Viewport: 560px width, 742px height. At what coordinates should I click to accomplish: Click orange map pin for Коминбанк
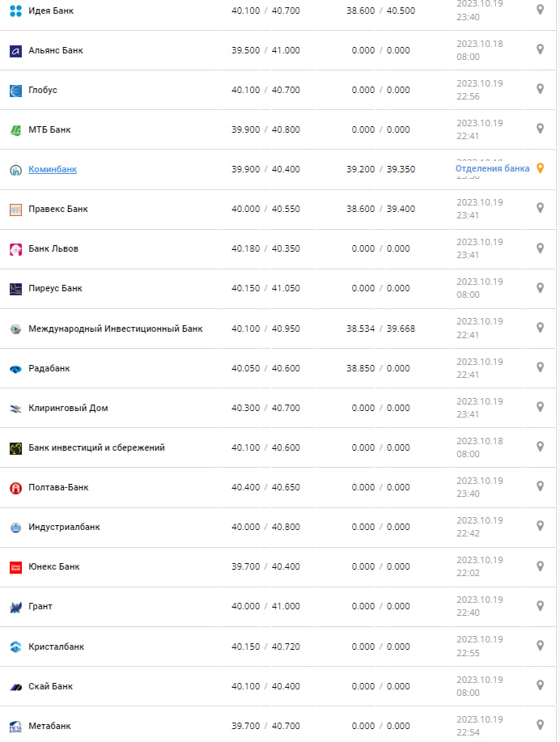541,168
